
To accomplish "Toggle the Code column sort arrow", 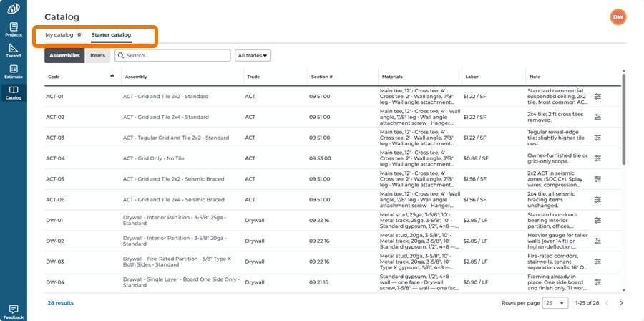I will [112, 76].
